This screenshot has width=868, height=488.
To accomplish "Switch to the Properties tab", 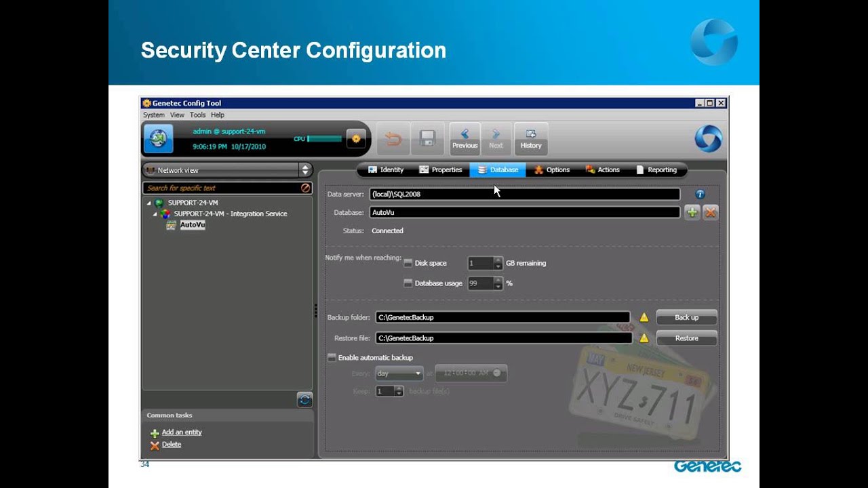I will coord(441,170).
